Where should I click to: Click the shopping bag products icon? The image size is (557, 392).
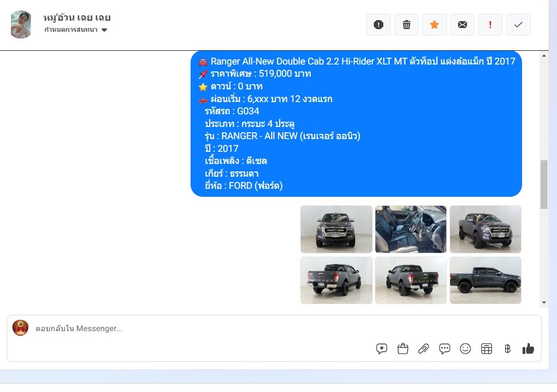[402, 349]
